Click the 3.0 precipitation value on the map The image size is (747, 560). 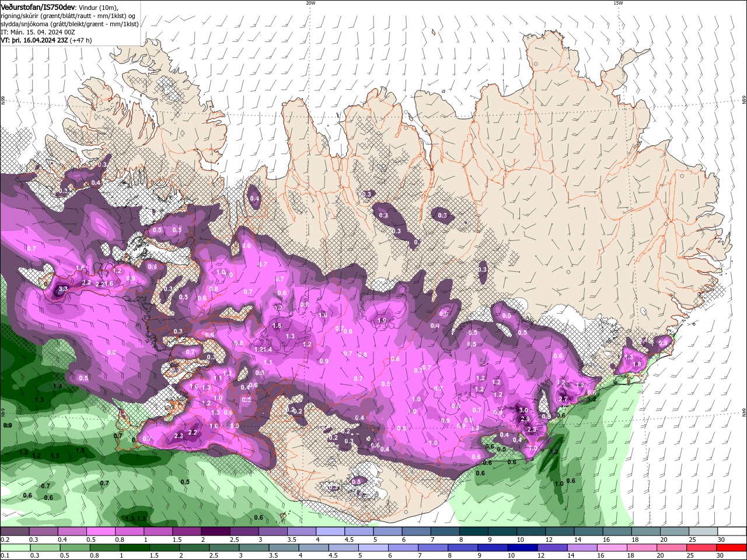coord(523,411)
